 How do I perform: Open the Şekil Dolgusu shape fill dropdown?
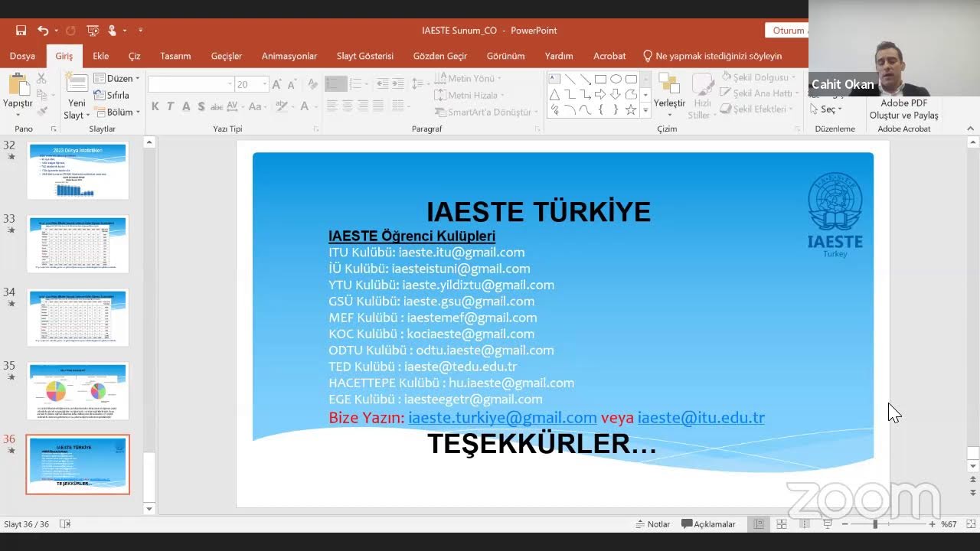pos(759,77)
